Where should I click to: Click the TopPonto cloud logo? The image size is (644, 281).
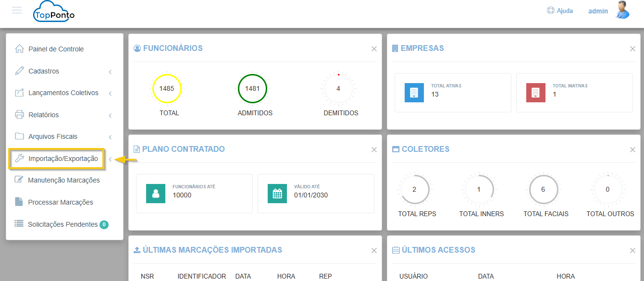(54, 12)
